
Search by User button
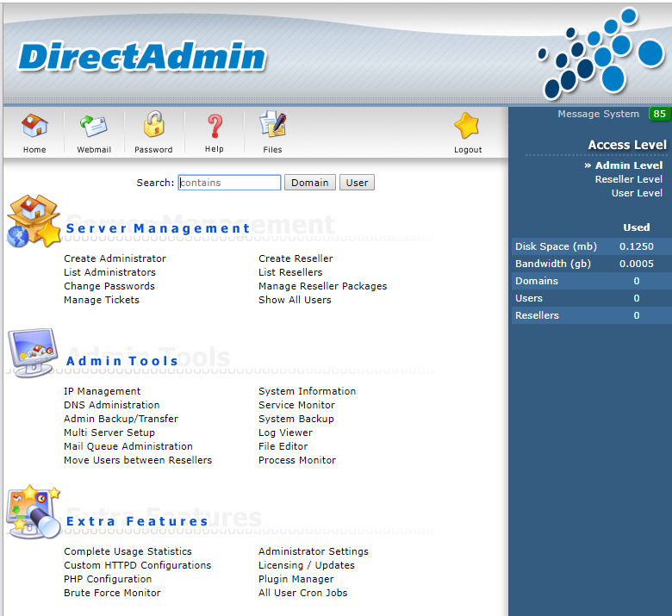pos(357,183)
